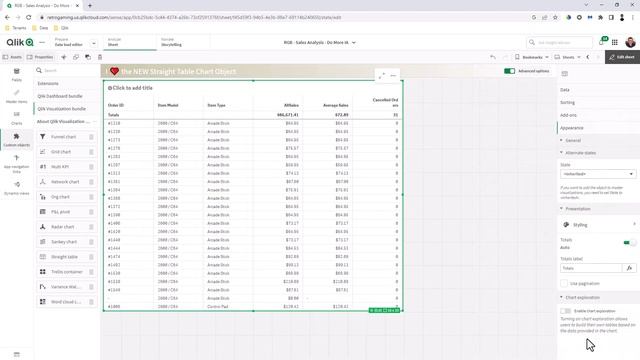Click the undo arrow in toolbar
Viewport: 640px width, 360px height.
[493, 57]
